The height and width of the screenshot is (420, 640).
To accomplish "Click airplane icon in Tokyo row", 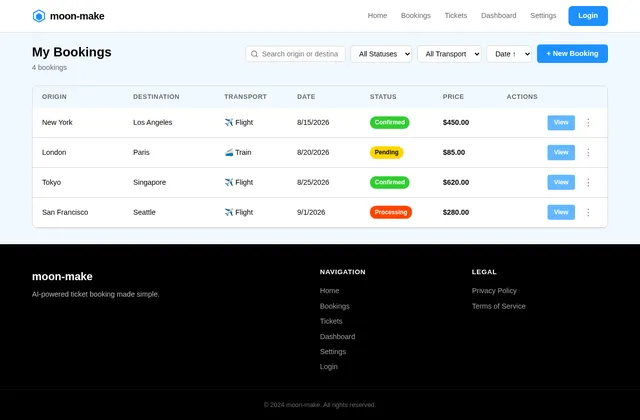I will click(x=229, y=182).
